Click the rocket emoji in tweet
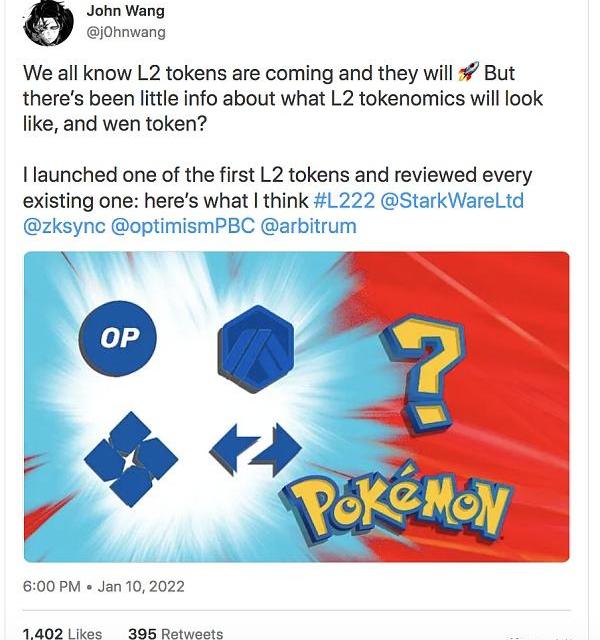This screenshot has width=600, height=640. [x=468, y=72]
